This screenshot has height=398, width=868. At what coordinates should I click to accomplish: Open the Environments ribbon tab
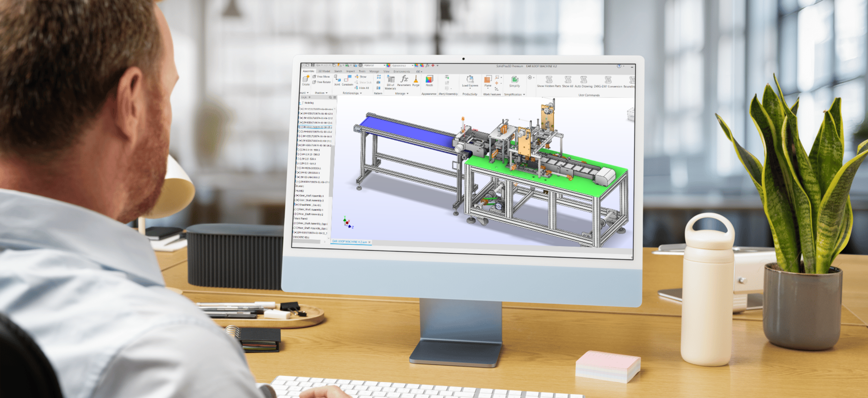point(402,71)
